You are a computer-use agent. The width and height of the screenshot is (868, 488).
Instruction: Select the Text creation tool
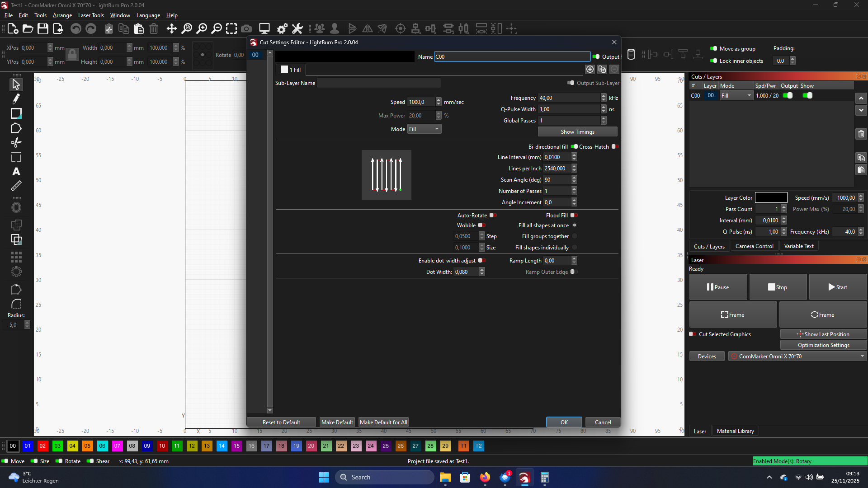pos(16,171)
